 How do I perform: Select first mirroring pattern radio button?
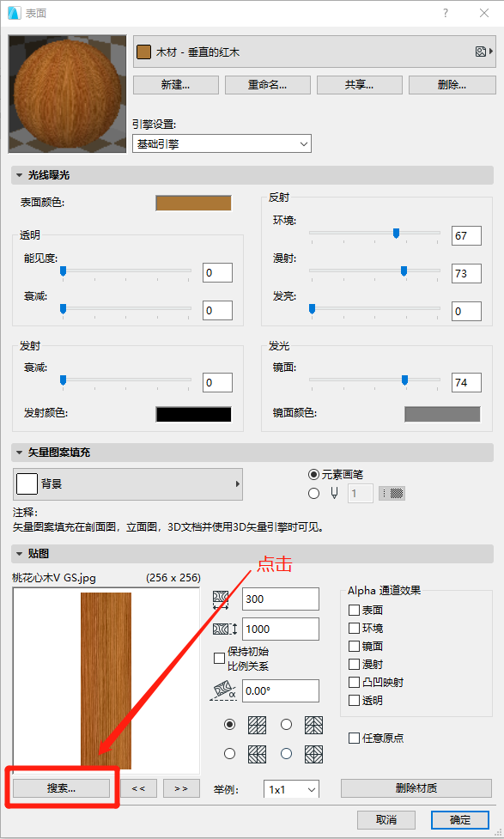point(229,725)
